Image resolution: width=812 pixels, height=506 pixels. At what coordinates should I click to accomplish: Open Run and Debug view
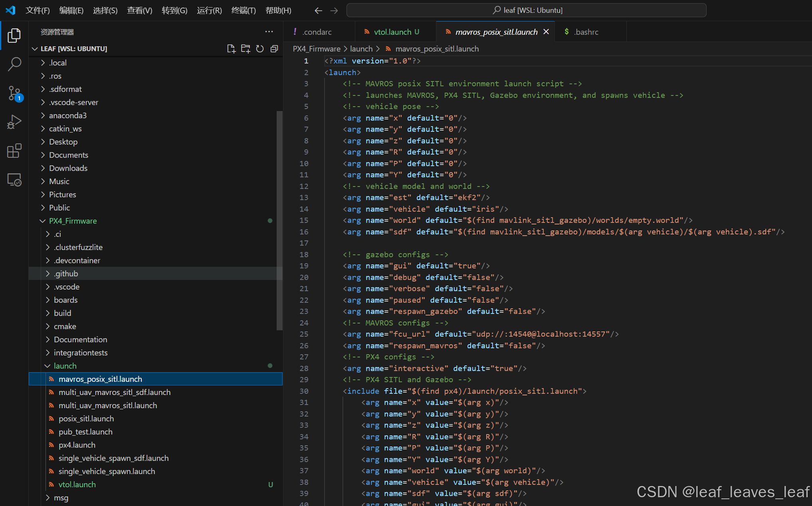(x=14, y=122)
